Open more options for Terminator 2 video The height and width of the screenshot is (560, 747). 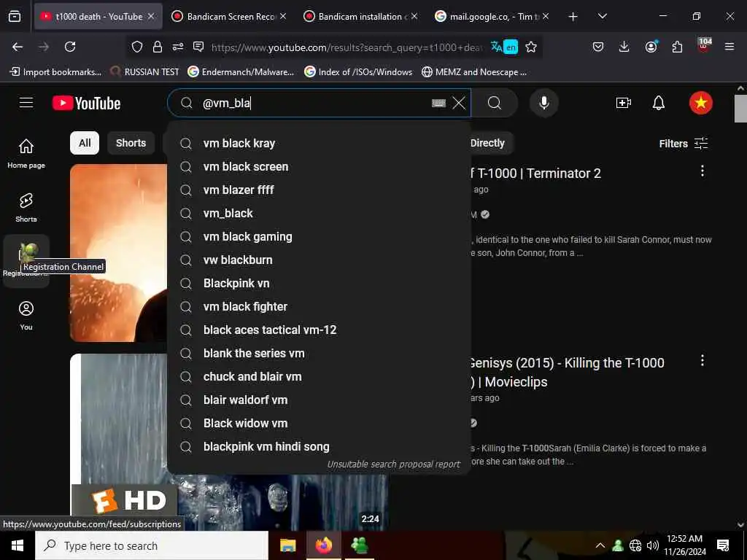pyautogui.click(x=703, y=171)
